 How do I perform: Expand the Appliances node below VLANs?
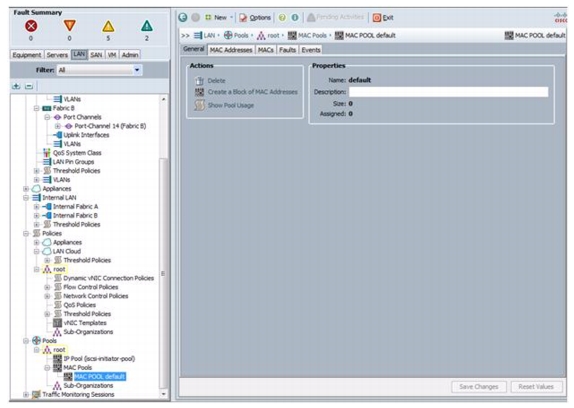26,189
